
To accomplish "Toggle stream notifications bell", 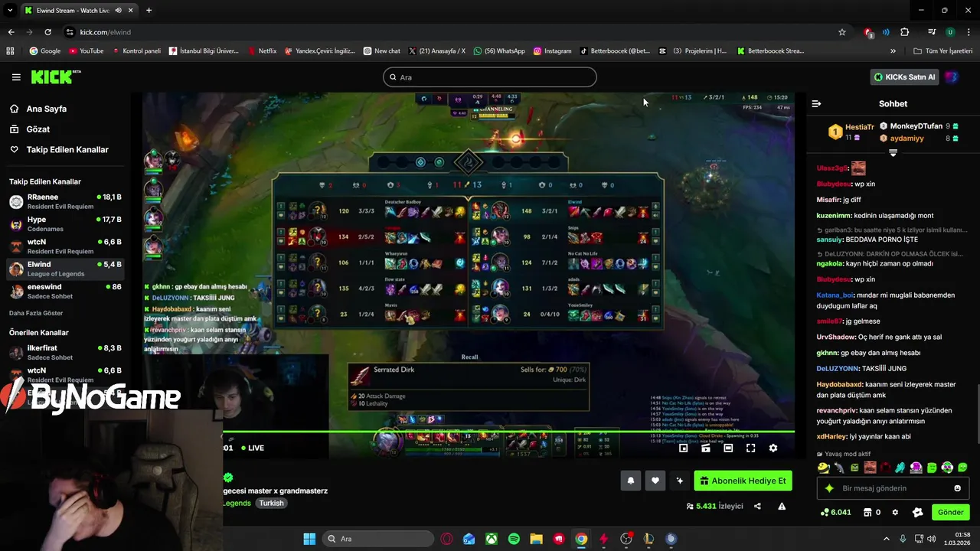I will (x=631, y=481).
